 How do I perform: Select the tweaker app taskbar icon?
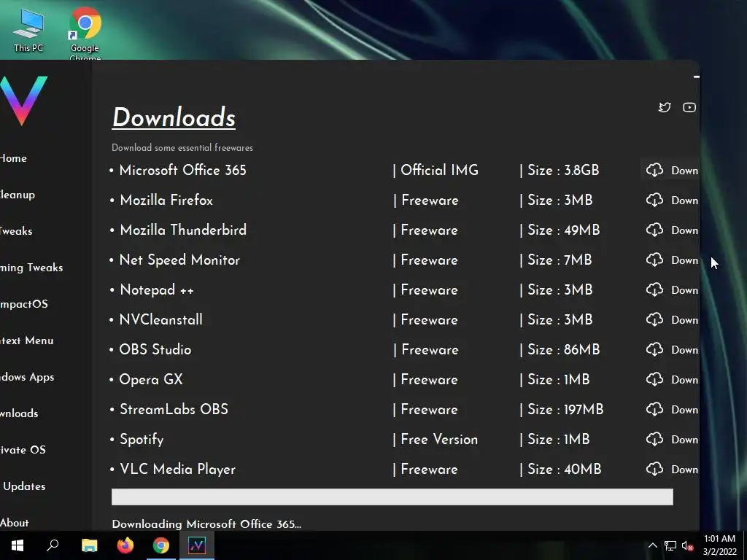[197, 545]
